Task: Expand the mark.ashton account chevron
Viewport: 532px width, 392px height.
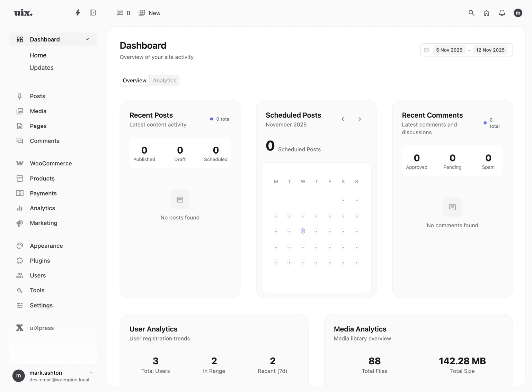Action: (91, 373)
